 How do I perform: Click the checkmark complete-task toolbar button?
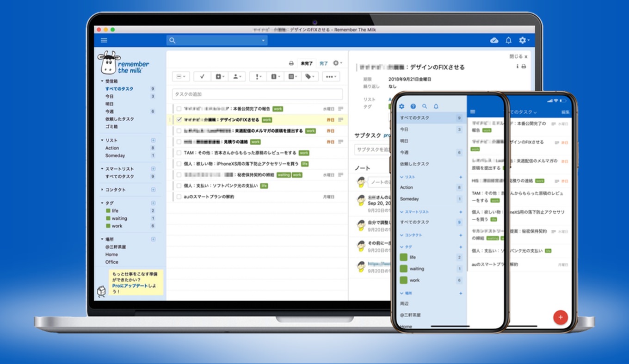point(202,76)
